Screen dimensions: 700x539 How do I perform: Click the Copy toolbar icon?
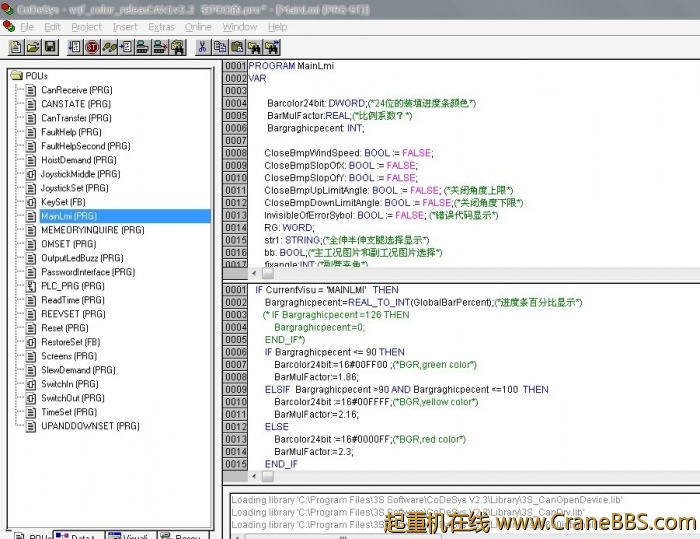pyautogui.click(x=219, y=47)
